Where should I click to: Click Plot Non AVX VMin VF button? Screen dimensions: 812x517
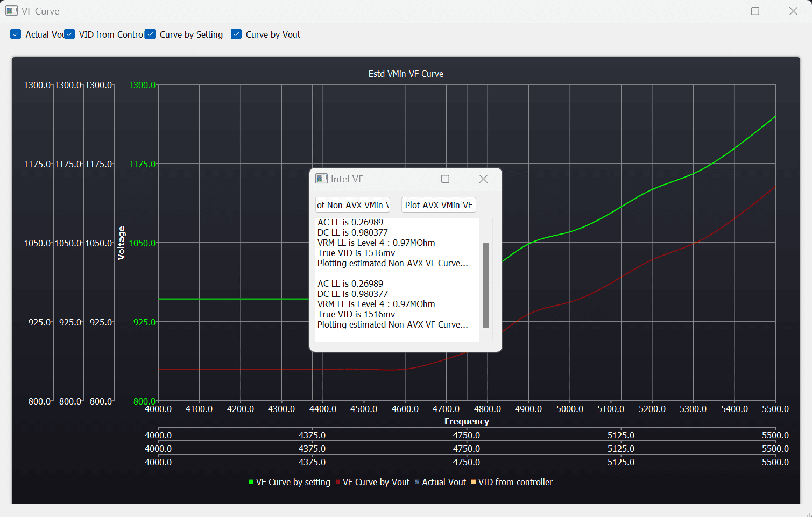(x=352, y=205)
